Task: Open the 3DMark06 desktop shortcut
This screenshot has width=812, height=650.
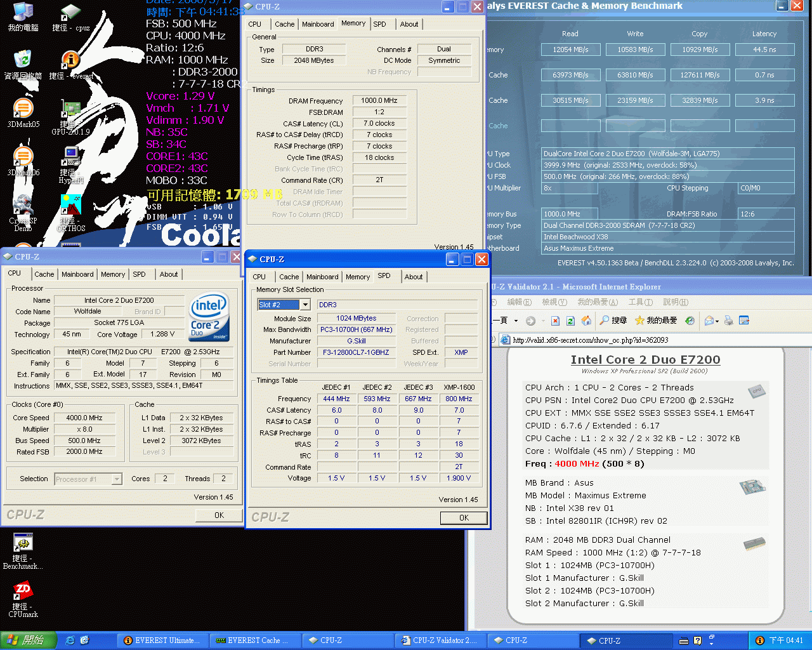Action: 23,161
